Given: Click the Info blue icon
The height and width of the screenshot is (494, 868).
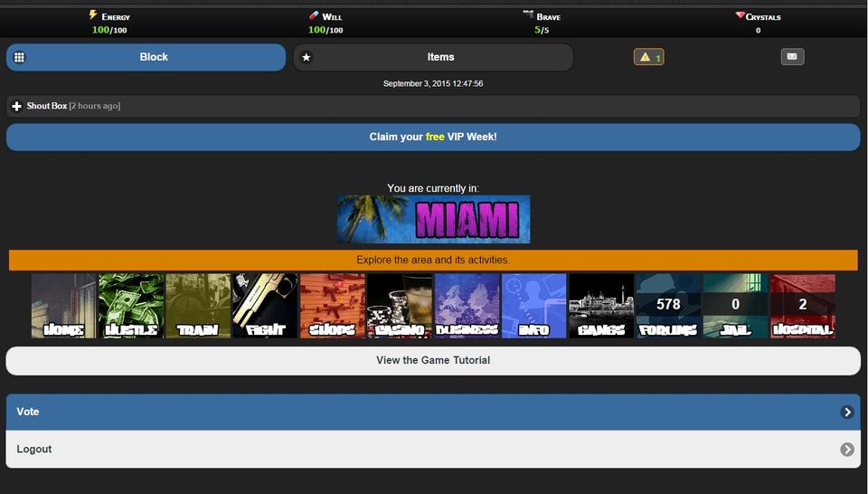Looking at the screenshot, I should (533, 306).
